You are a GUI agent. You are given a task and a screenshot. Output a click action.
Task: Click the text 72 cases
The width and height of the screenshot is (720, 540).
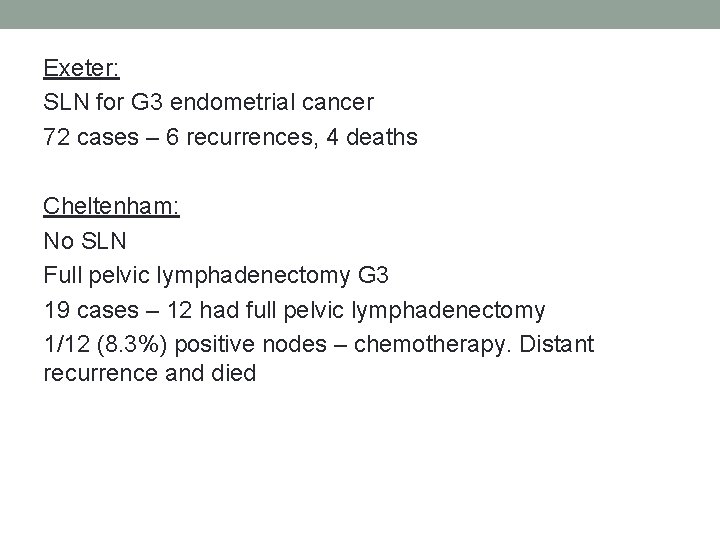coord(91,137)
